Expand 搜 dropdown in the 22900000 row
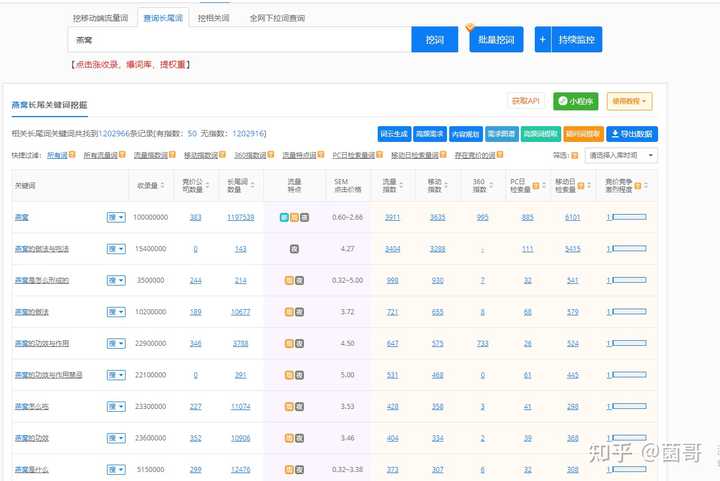720x481 pixels. click(116, 343)
